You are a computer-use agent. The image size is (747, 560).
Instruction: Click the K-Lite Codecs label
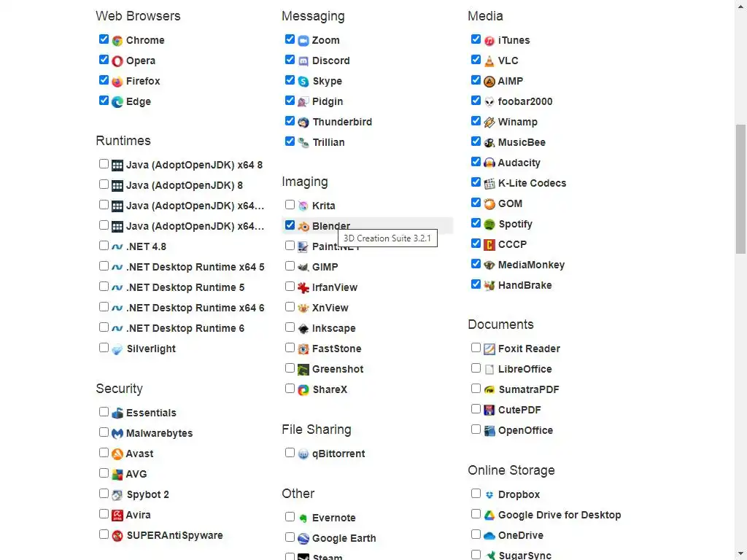[x=532, y=183]
